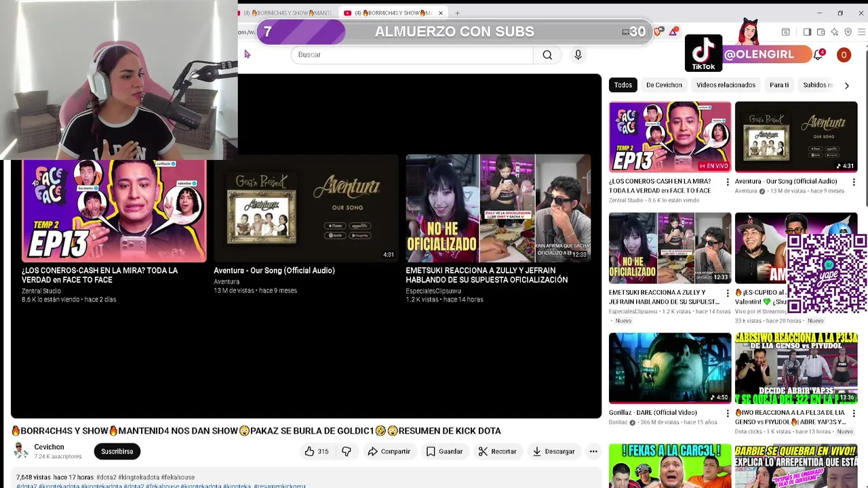Dislike the video with thumbs down
This screenshot has width=868, height=488.
pyautogui.click(x=347, y=451)
